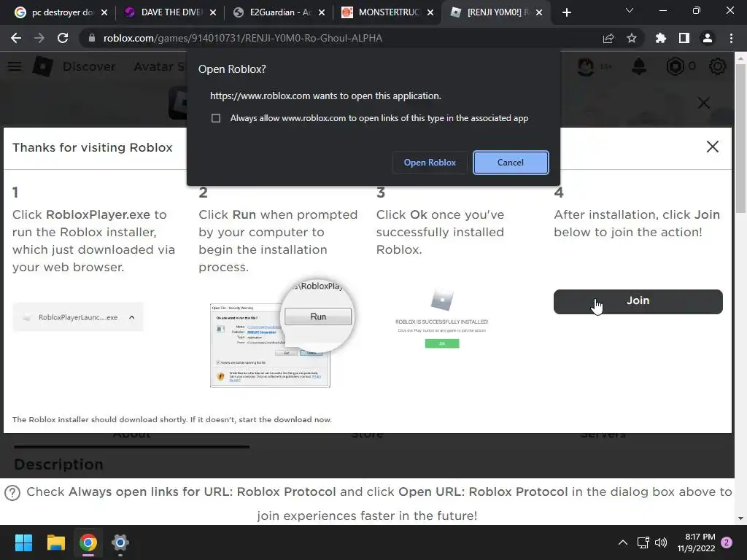Click the site lock icon
This screenshot has height=560, width=747.
pos(92,38)
